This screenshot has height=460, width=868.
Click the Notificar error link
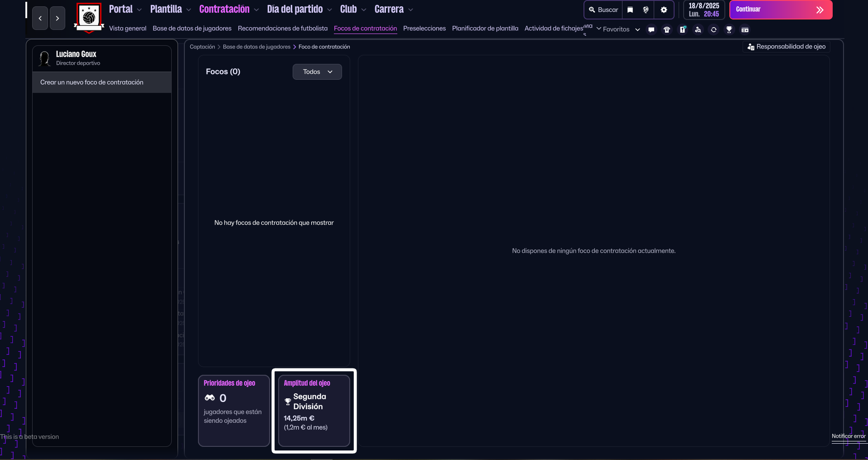849,436
